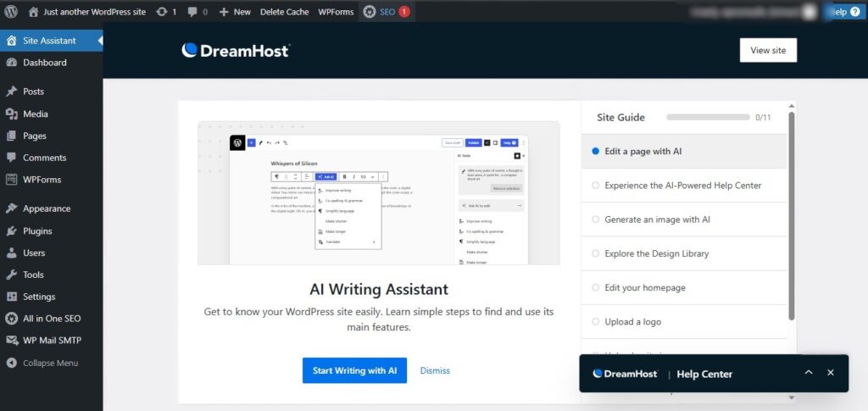
Task: Click the All in One SEO gear icon
Action: coord(11,319)
